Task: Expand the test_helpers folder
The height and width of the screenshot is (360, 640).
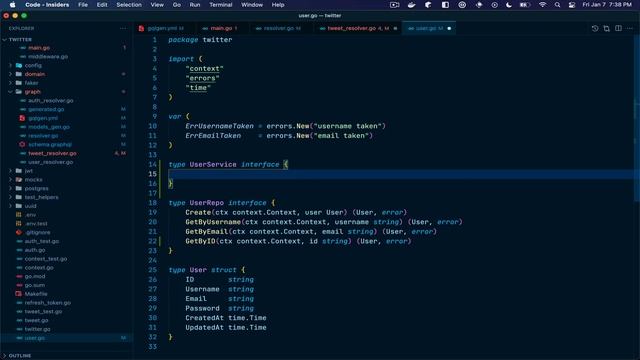Action: [11, 197]
